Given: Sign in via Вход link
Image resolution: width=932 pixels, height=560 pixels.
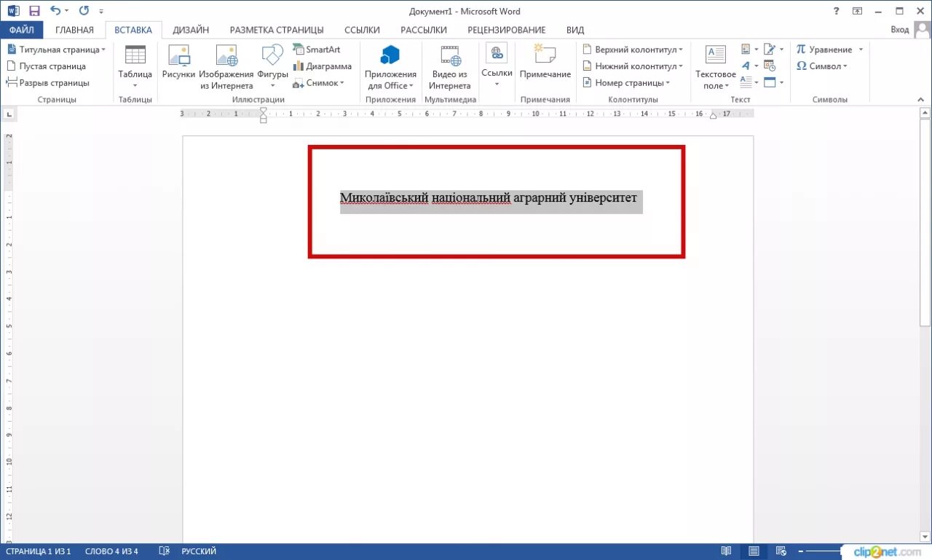Looking at the screenshot, I should 900,30.
